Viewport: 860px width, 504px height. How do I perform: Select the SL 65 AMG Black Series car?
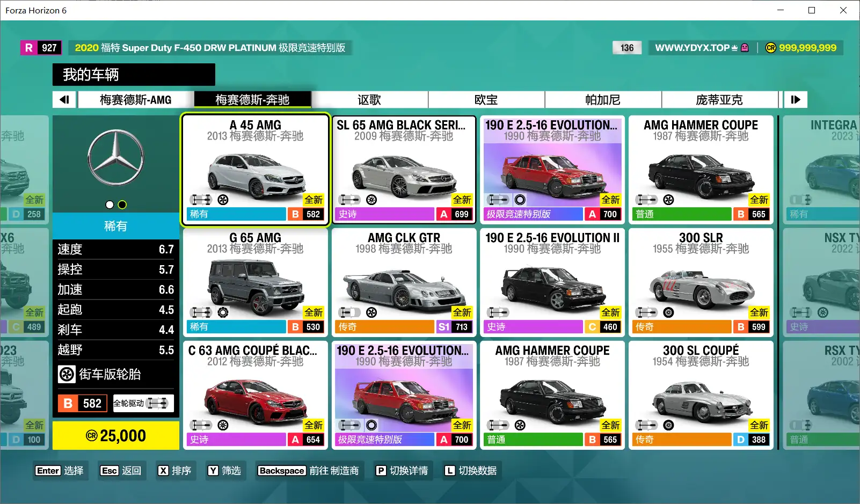(404, 170)
